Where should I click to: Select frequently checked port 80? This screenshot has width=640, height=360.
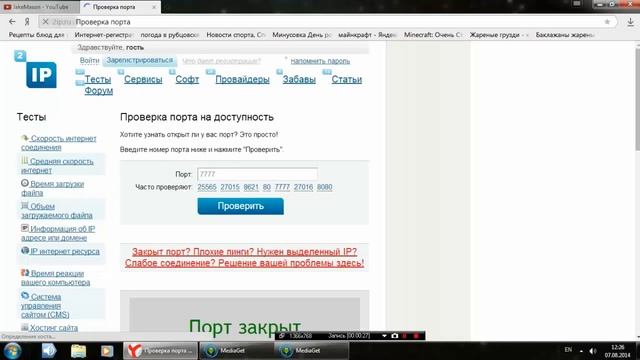[x=267, y=187]
